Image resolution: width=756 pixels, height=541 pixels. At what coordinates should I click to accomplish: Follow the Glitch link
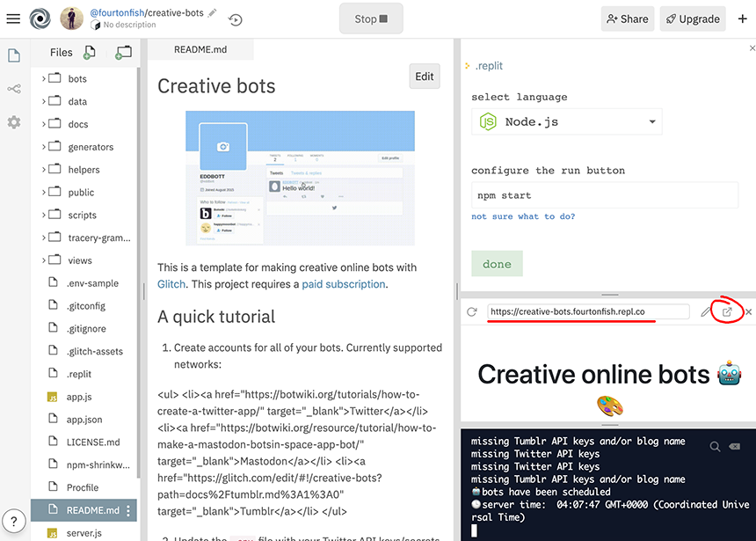coord(171,284)
